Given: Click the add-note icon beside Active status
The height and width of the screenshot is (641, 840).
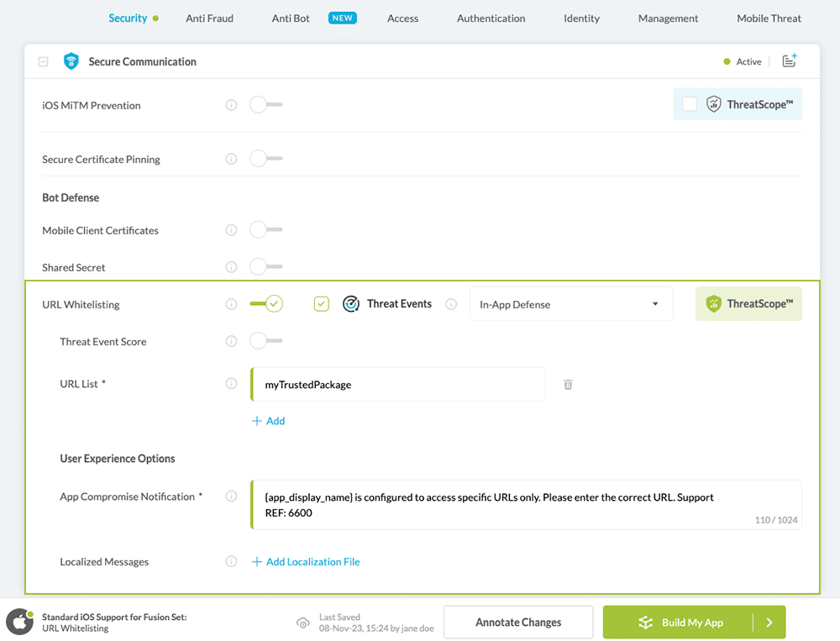Looking at the screenshot, I should tap(789, 61).
